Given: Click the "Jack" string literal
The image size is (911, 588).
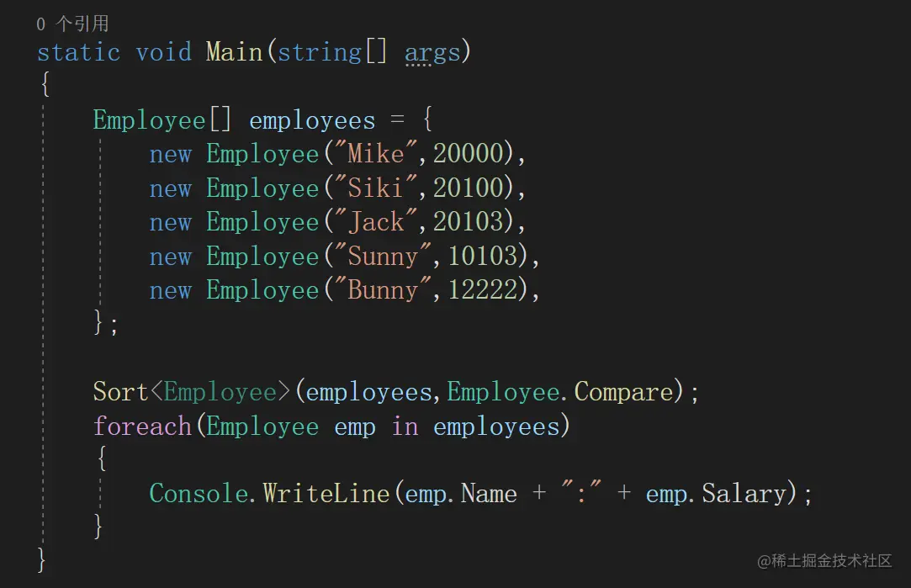Looking at the screenshot, I should click(x=375, y=221).
